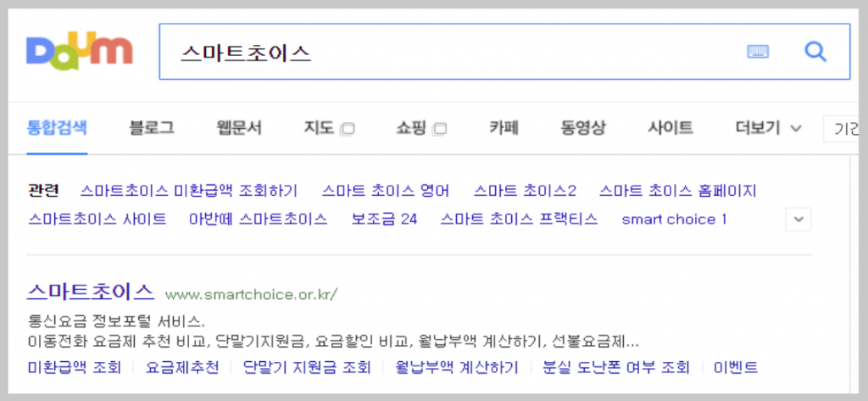The height and width of the screenshot is (401, 868).
Task: Open the 분실 도난폰 여부 조회 sublink
Action: (616, 367)
